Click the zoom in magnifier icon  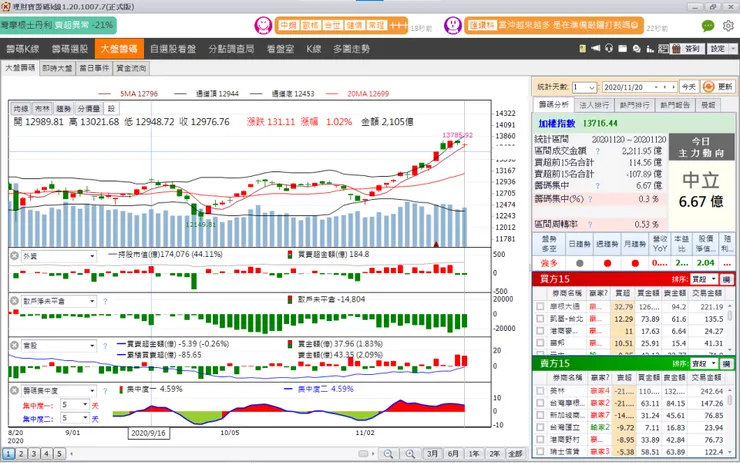(x=410, y=454)
